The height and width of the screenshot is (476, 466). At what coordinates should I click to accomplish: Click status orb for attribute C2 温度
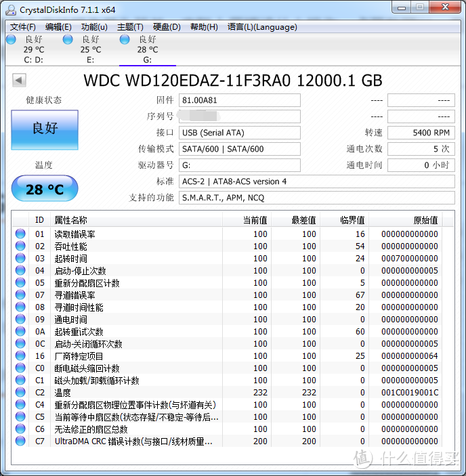[x=20, y=392]
